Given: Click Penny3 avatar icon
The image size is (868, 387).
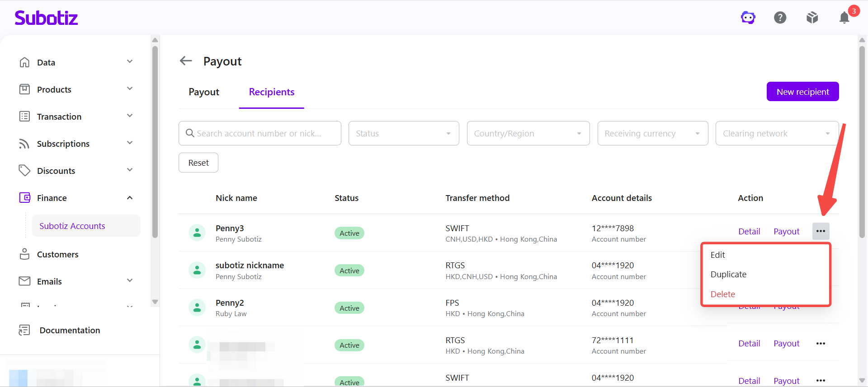Looking at the screenshot, I should [x=197, y=233].
